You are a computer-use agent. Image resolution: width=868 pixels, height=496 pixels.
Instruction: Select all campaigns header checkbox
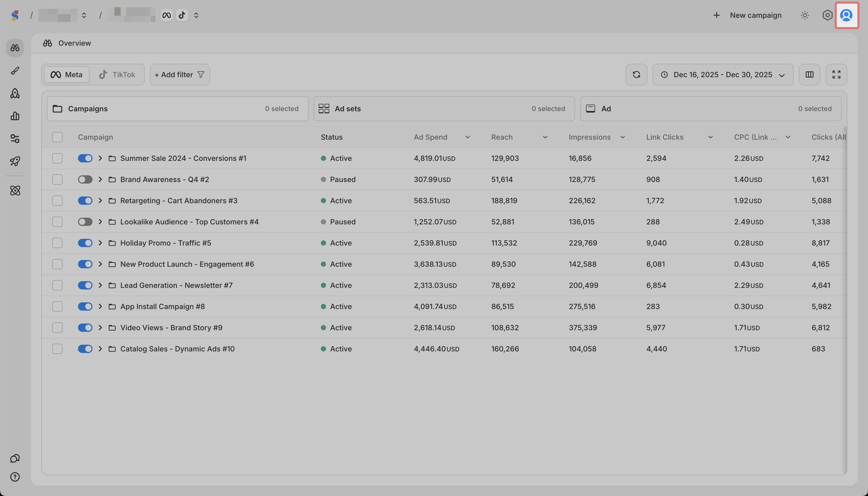(x=57, y=137)
